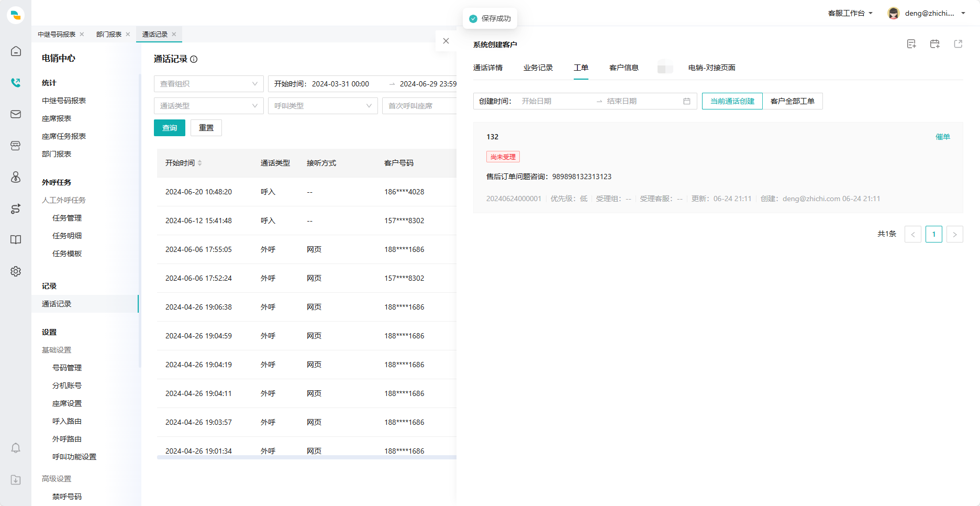
Task: Close the 通话记录 tab
Action: coord(174,34)
